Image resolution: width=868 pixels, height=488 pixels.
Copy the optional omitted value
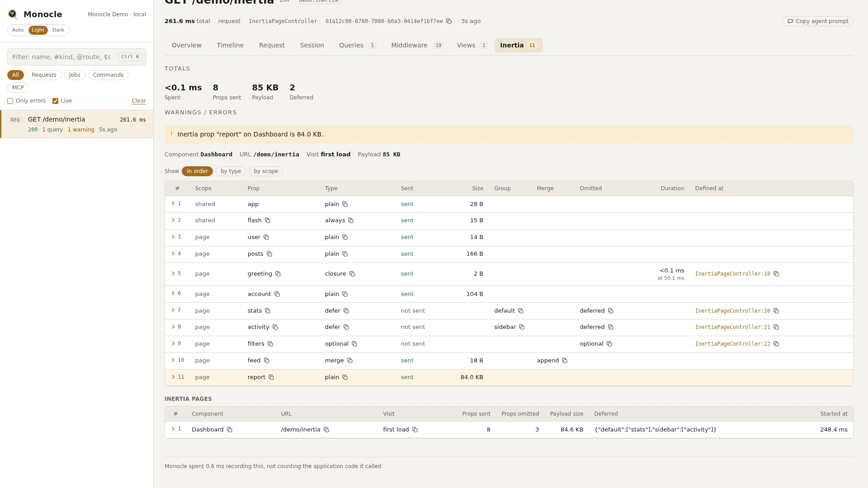pos(609,344)
